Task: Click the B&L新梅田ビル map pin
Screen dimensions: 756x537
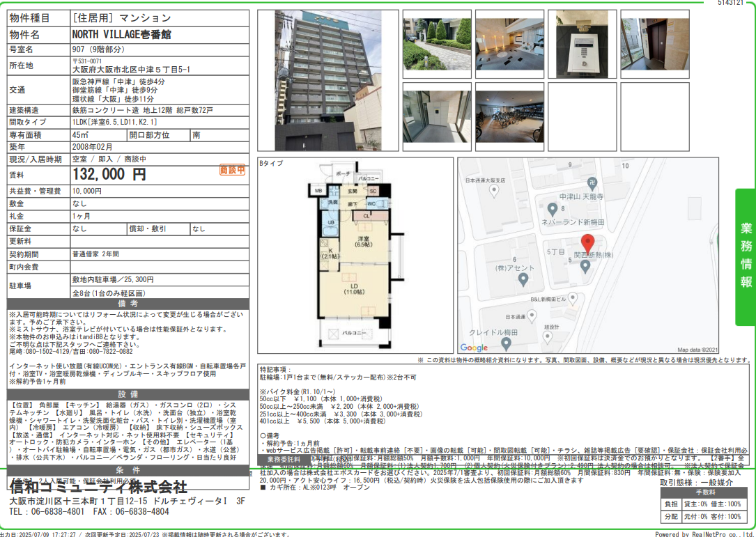Action: pyautogui.click(x=573, y=297)
